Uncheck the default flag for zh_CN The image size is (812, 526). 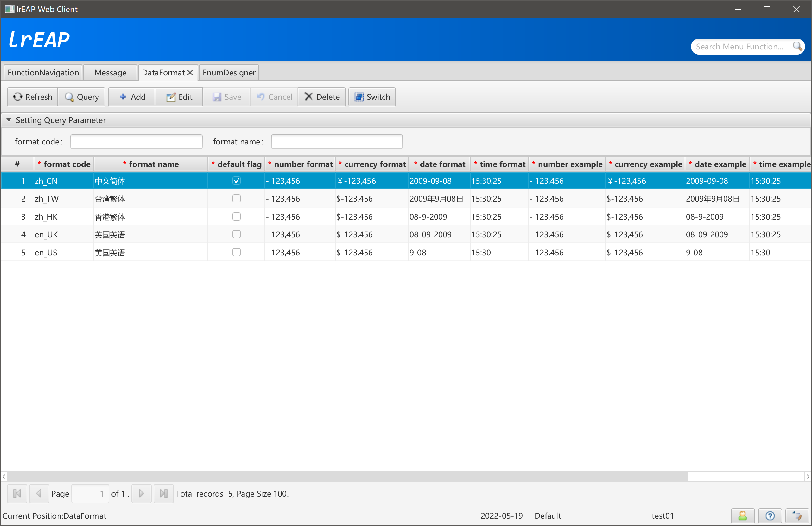pos(237,181)
